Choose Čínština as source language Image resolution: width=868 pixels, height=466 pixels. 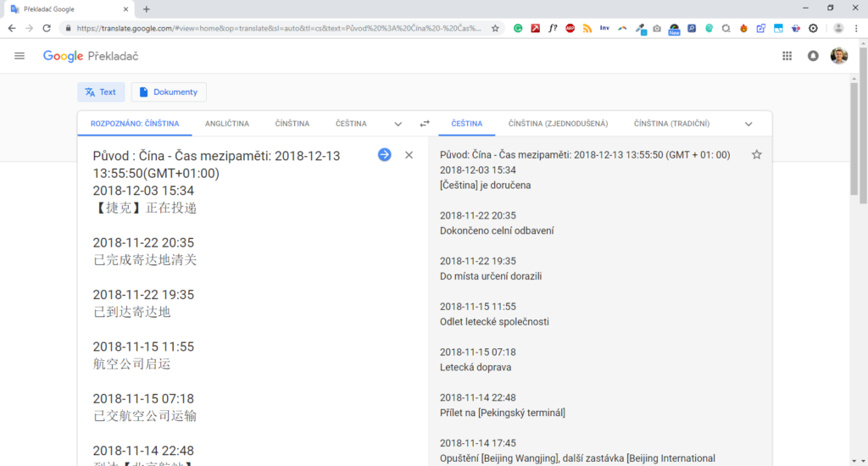coord(292,124)
